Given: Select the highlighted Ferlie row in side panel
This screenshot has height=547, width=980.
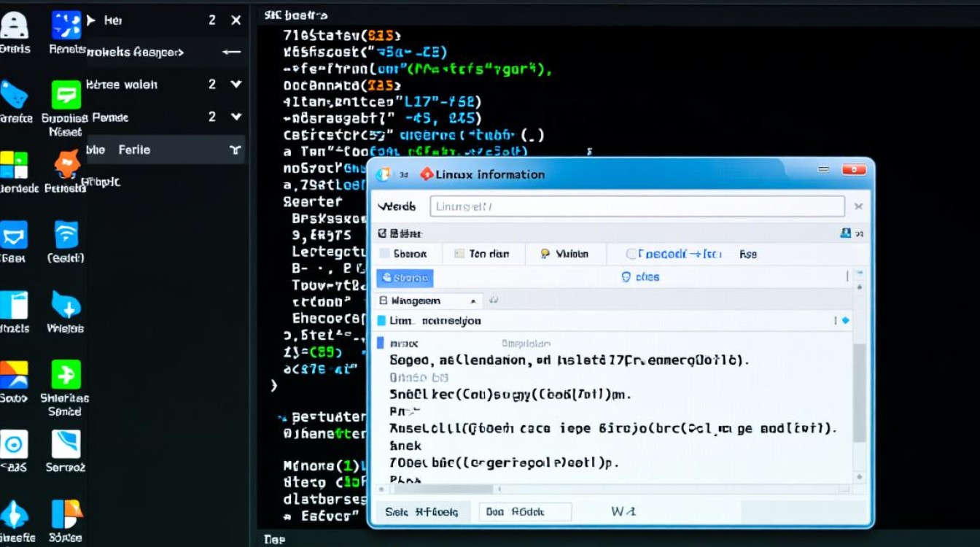Looking at the screenshot, I should [166, 150].
